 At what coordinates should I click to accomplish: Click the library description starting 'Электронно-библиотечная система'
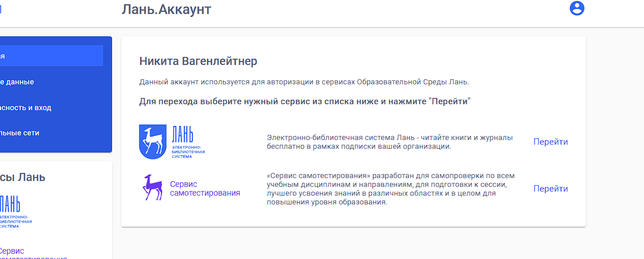click(x=390, y=142)
